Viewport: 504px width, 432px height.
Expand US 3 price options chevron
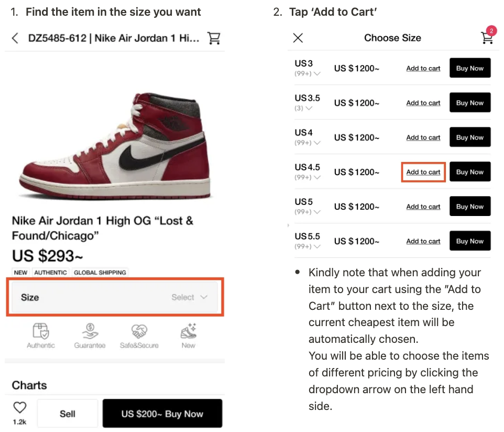(x=317, y=74)
